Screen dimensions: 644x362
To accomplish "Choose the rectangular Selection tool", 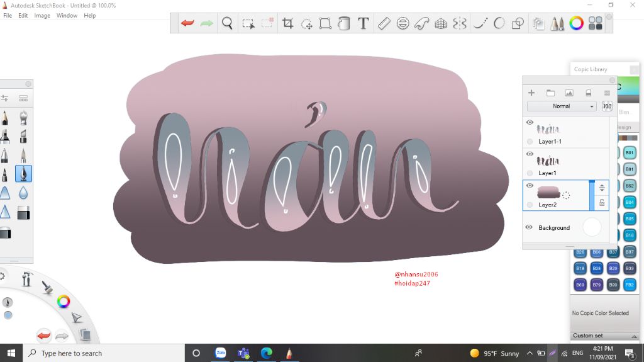I will pos(248,23).
